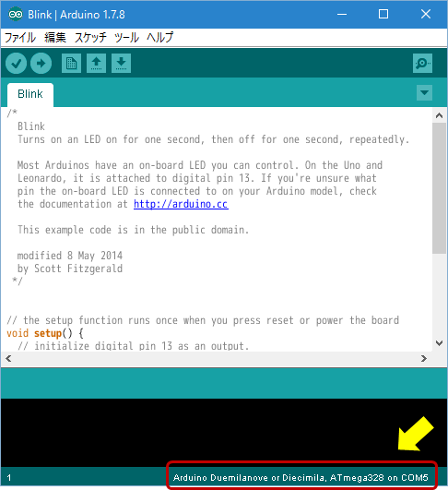Screen dimensions: 448x490
Task: Open the ヘルプ menu
Action: (159, 38)
